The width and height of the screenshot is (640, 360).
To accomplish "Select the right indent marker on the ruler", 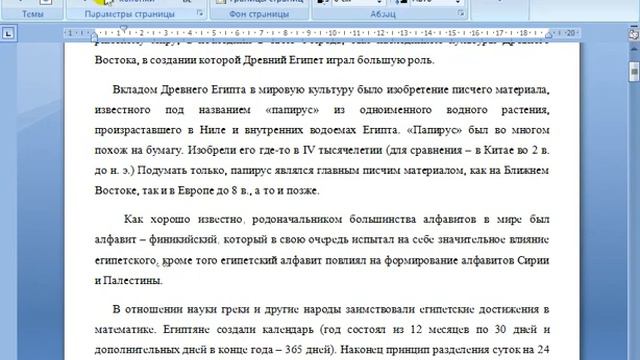I will pyautogui.click(x=548, y=36).
